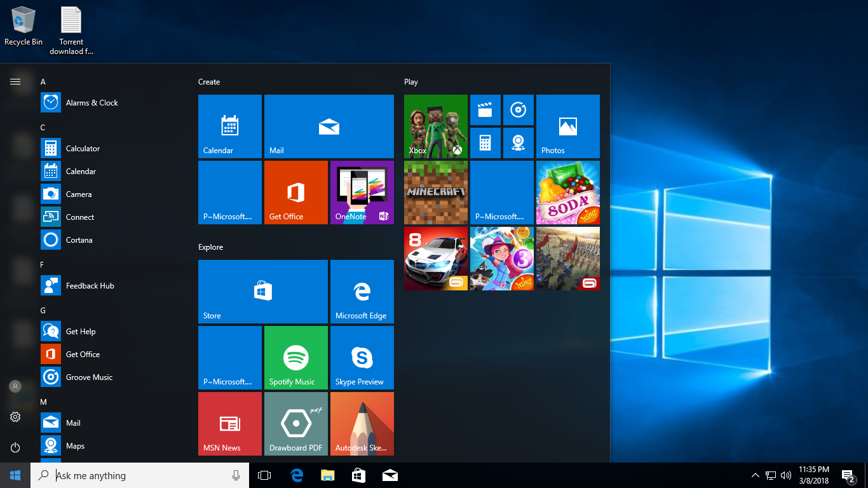Click the Explore group header
The image size is (868, 488).
(210, 247)
